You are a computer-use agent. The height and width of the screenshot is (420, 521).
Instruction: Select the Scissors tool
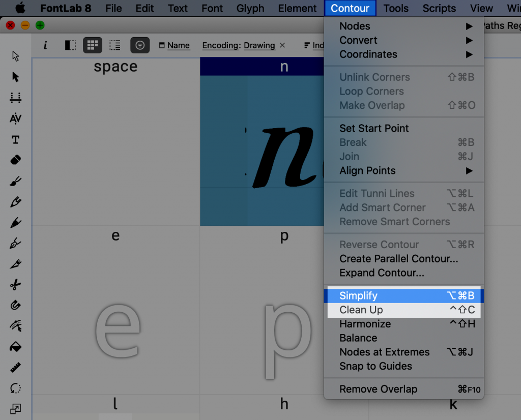point(16,285)
